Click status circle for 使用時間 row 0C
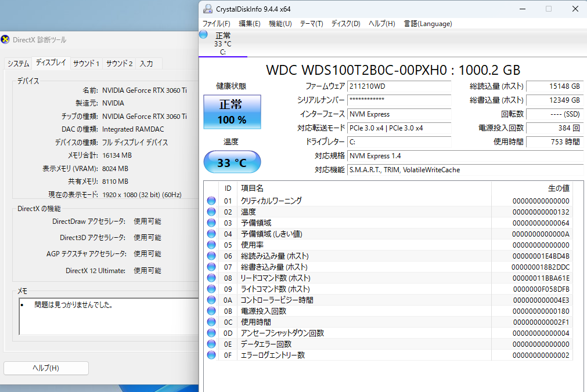The height and width of the screenshot is (392, 587). tap(211, 322)
